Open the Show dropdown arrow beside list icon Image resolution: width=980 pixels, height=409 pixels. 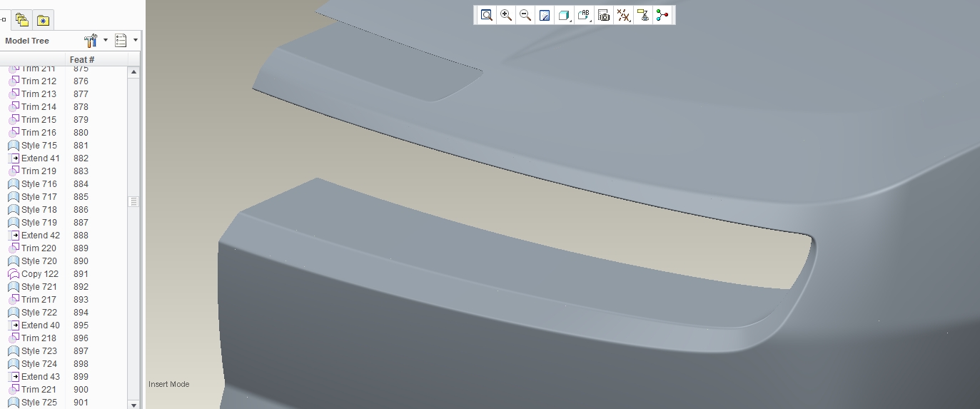point(136,41)
